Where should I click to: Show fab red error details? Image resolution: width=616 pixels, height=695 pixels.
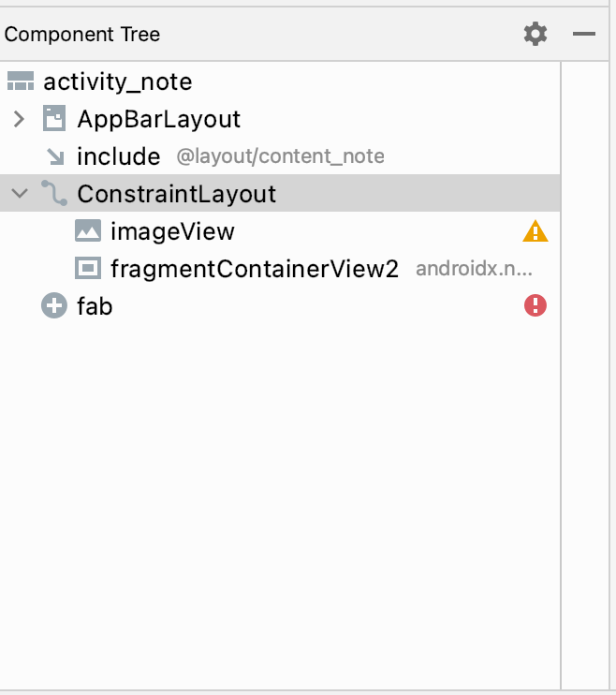click(535, 305)
